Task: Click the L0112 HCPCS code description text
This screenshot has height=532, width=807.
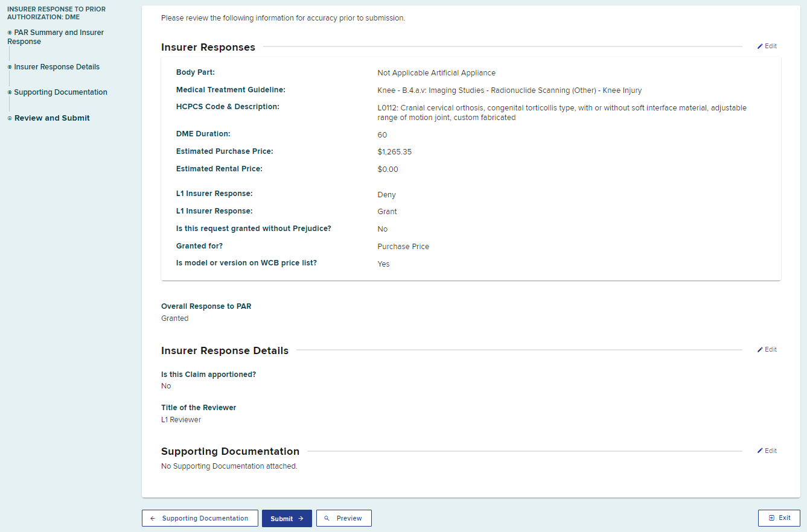Action: pos(561,113)
